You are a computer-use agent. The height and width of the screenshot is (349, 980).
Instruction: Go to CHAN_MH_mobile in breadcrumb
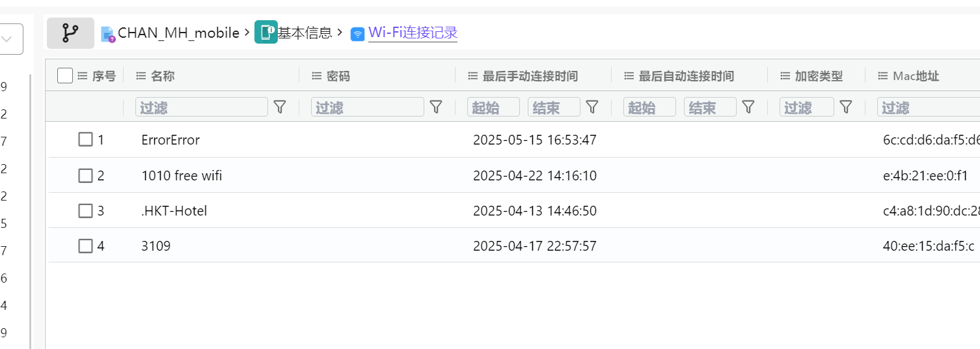coord(178,33)
